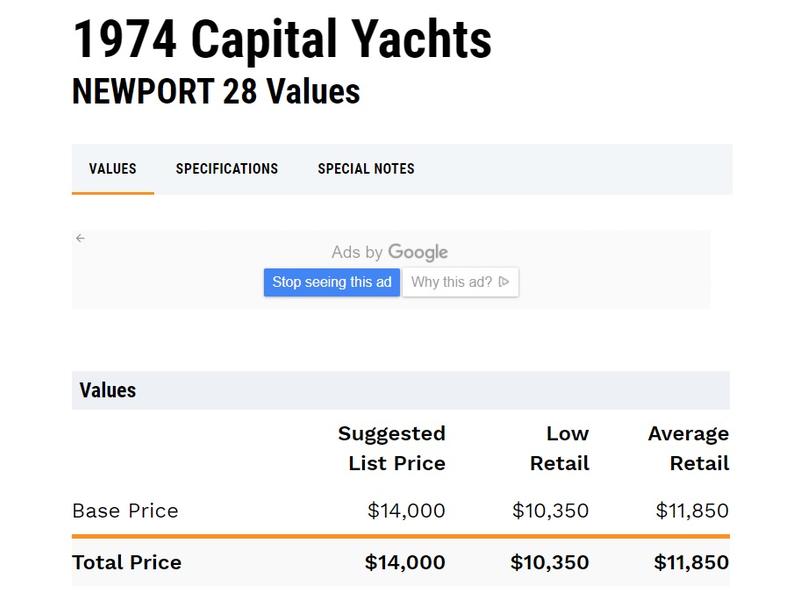The height and width of the screenshot is (600, 800).
Task: Select the Base Price $10,350 low retail value
Action: pyautogui.click(x=551, y=511)
